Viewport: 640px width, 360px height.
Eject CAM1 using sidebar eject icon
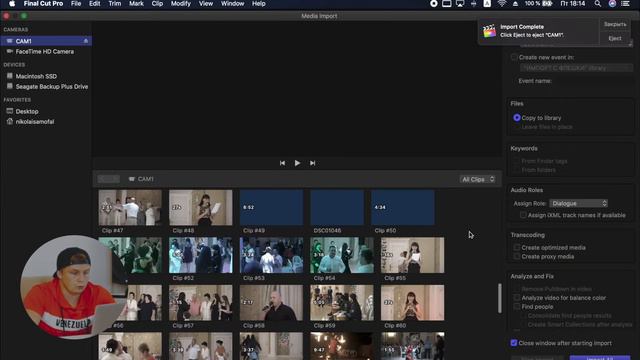86,41
